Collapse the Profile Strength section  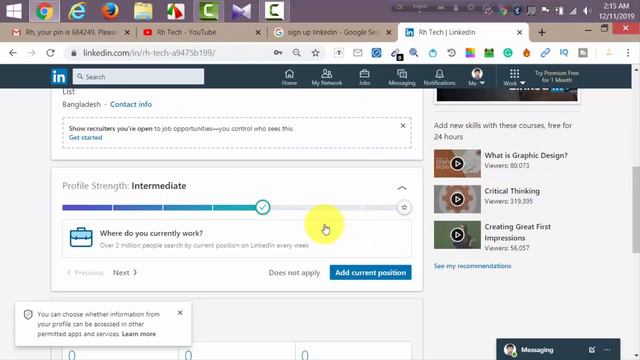click(402, 187)
